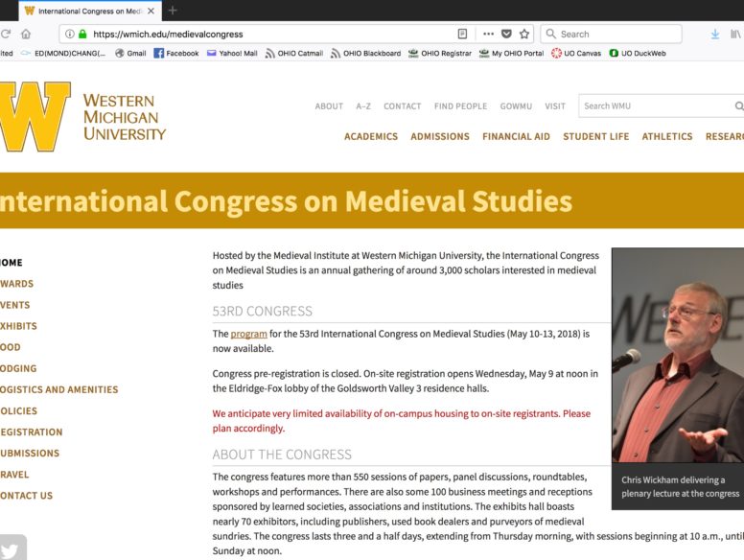Open AWARDS in the sidebar
The width and height of the screenshot is (744, 560).
pos(16,284)
